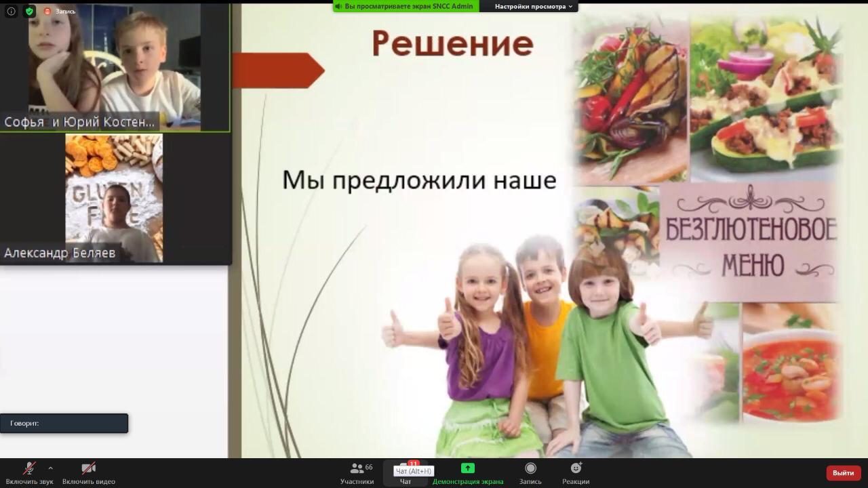
Task: Expand audio options arrow beside the microphone
Action: point(50,468)
